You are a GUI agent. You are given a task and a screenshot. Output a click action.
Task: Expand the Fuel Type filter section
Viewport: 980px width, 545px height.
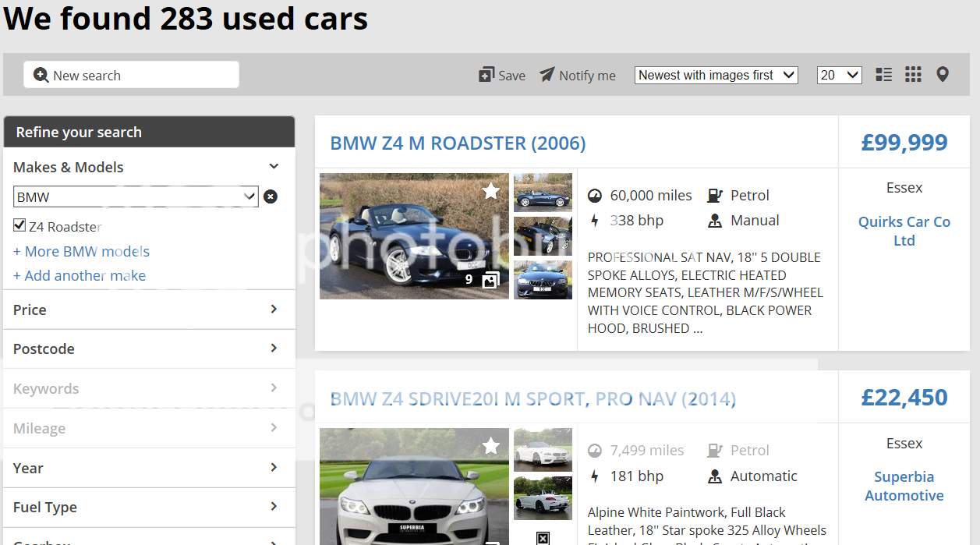coord(149,508)
